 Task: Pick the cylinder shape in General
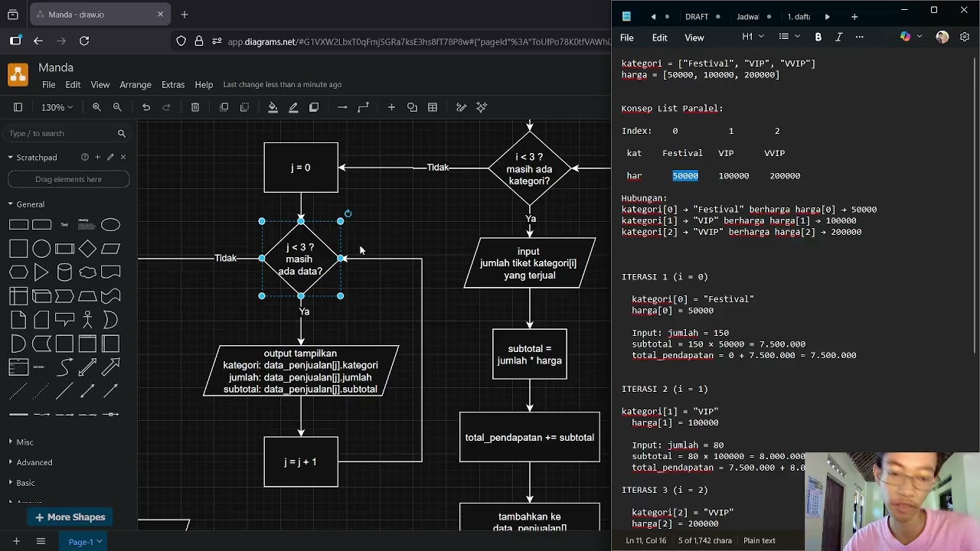(64, 272)
